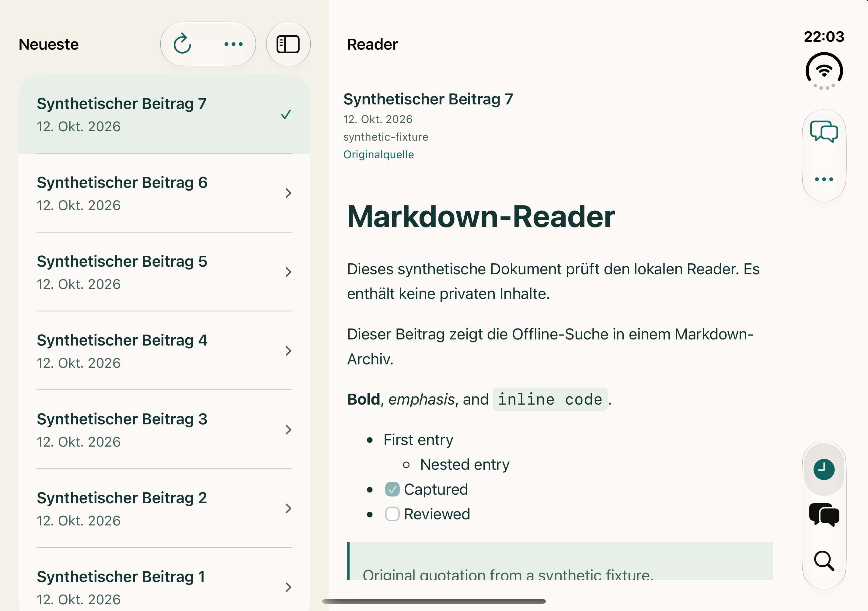The height and width of the screenshot is (611, 868).
Task: Toggle the Captured checkbox
Action: 392,489
